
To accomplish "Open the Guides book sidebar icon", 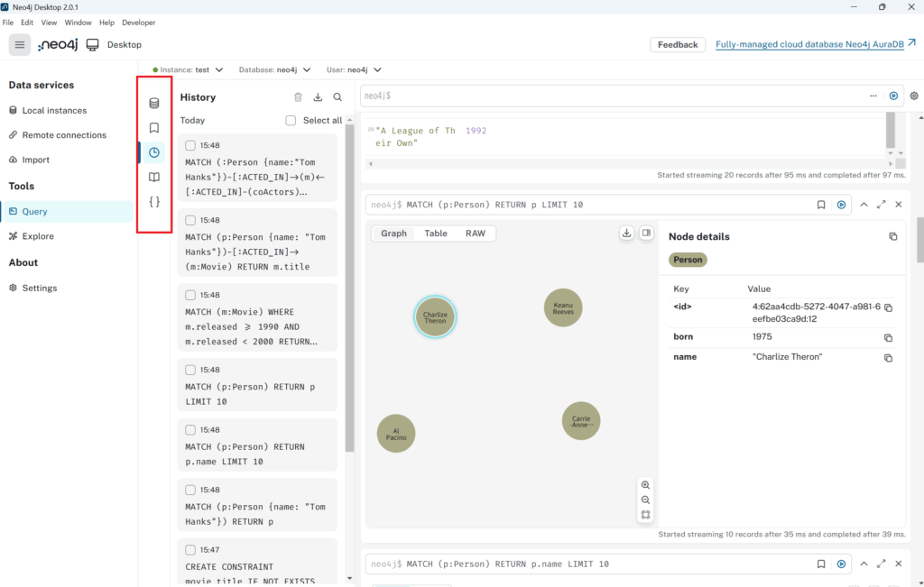I will click(154, 178).
